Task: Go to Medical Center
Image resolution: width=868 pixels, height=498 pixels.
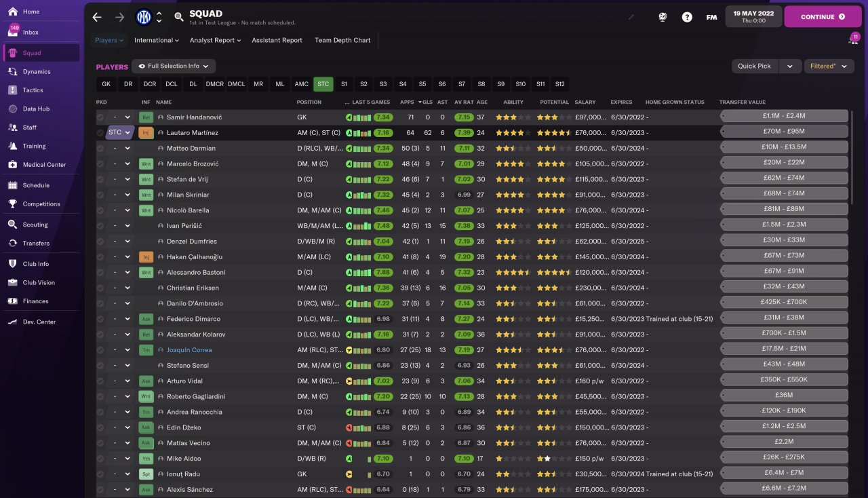Action: coord(41,164)
